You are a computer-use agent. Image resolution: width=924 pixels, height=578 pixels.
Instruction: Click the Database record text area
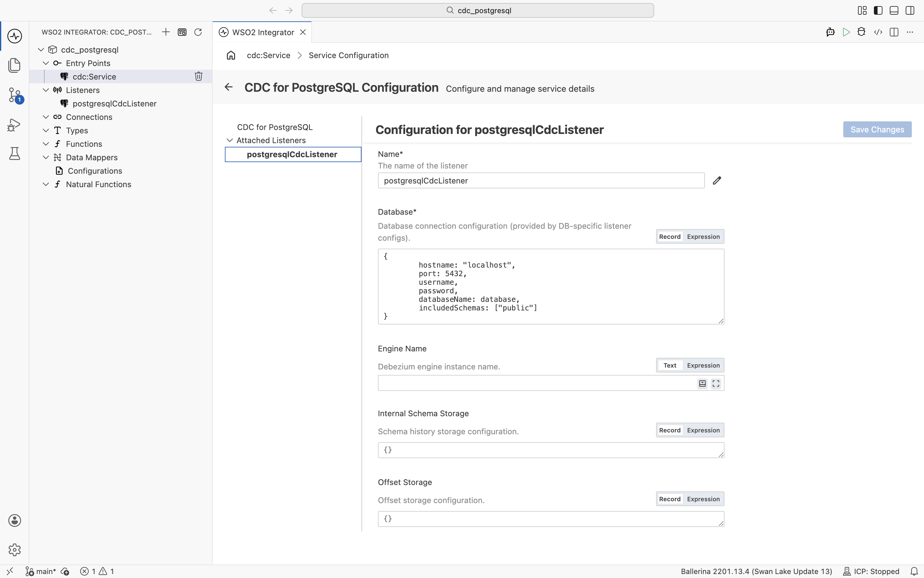(551, 286)
